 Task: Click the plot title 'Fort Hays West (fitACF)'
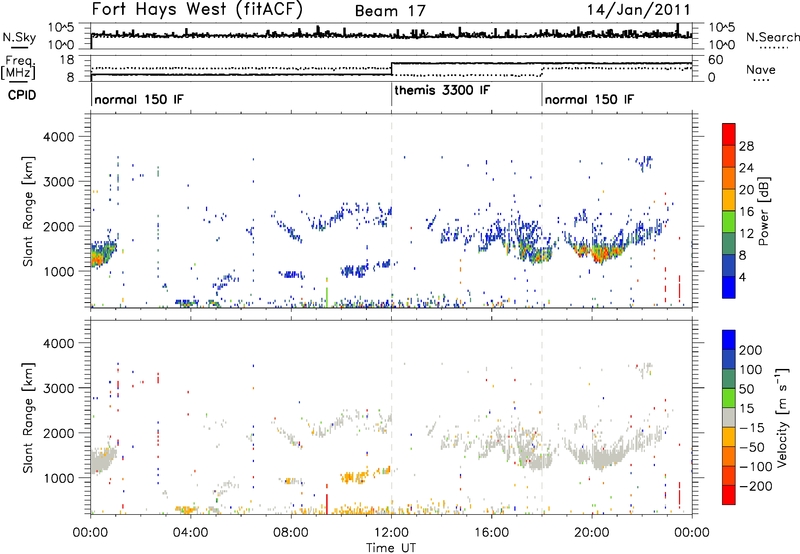click(x=197, y=9)
